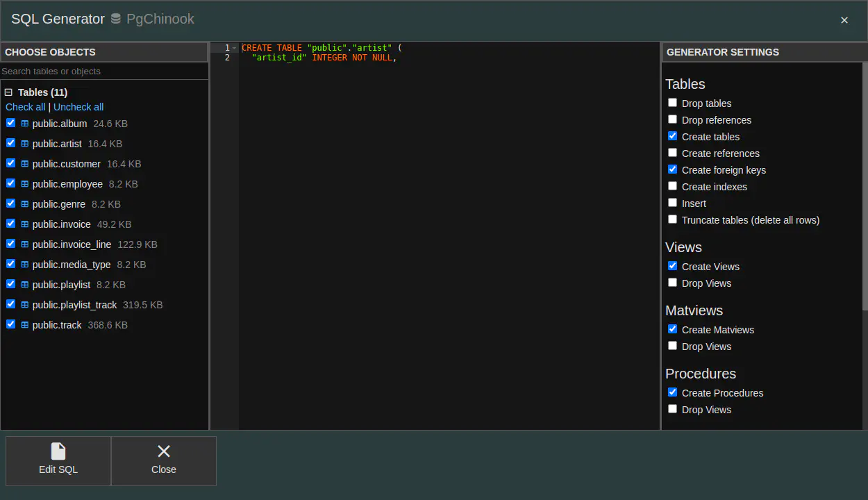Click the Uncheck all link
This screenshot has height=500, width=868.
(x=78, y=107)
